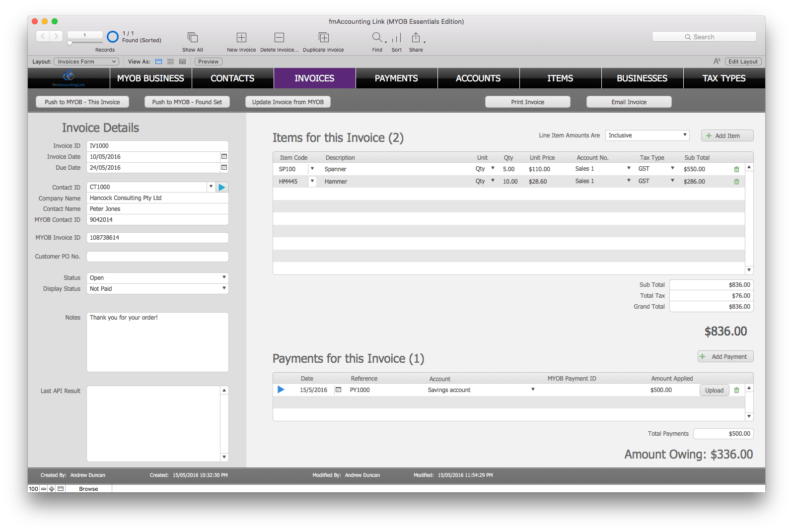Expand Item Code dropdown for HM445
Image resolution: width=793 pixels, height=532 pixels.
tap(312, 181)
